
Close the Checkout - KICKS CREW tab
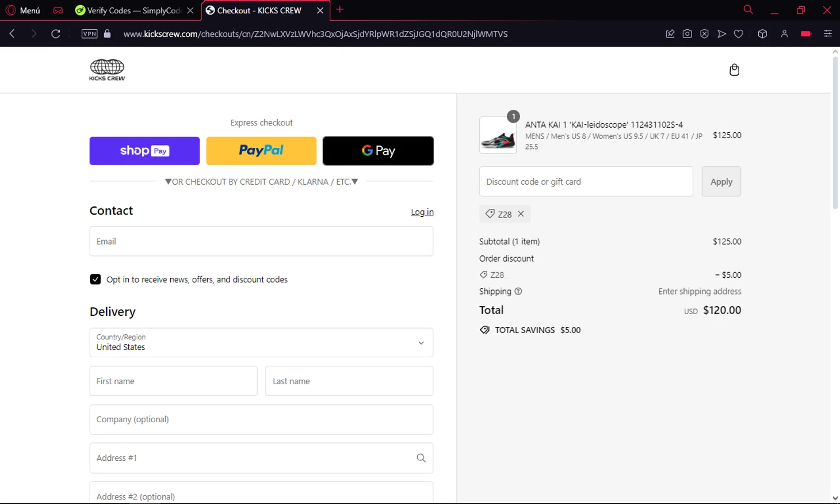[x=320, y=10]
